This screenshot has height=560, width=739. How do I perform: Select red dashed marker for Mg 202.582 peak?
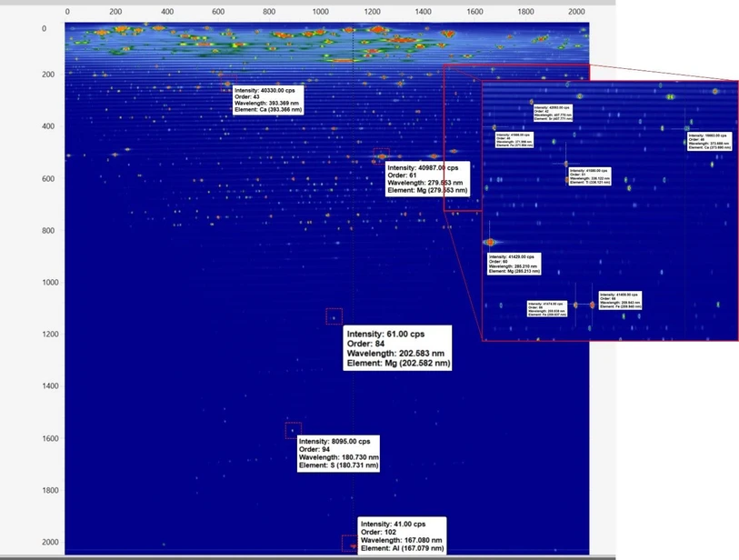334,316
